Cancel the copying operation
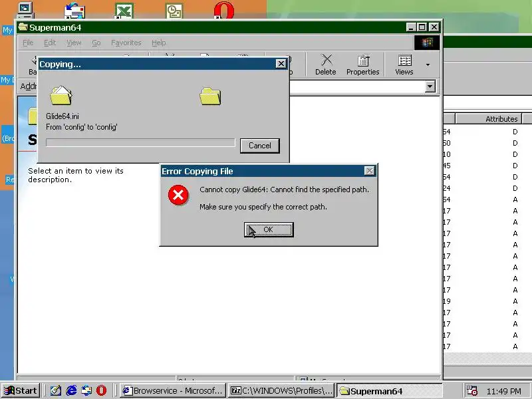 pos(260,146)
